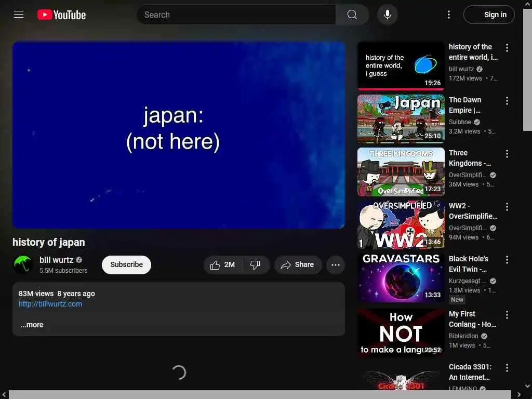The height and width of the screenshot is (399, 532).
Task: Open the WW2 OverSimplified thumbnail
Action: tap(401, 225)
